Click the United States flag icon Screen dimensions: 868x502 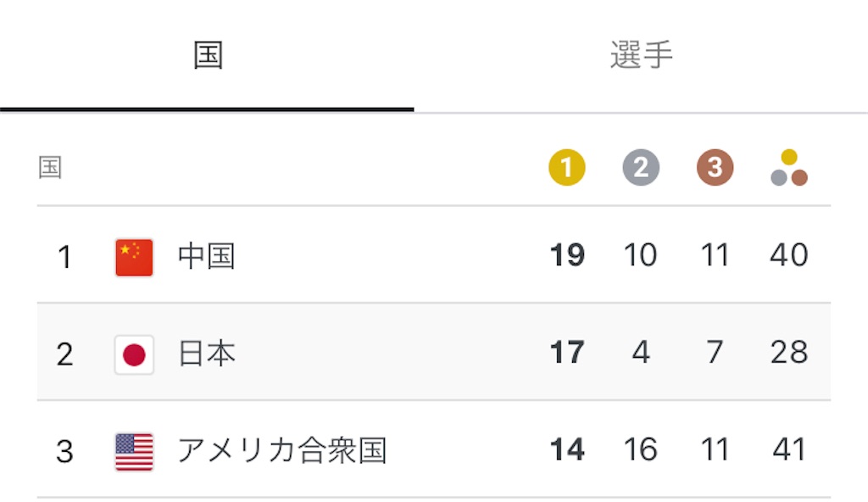(x=134, y=452)
